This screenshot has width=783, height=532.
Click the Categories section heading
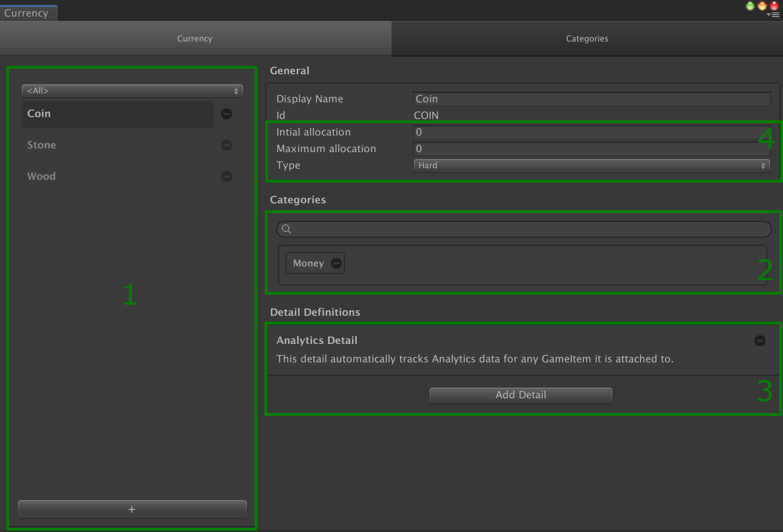click(x=298, y=200)
